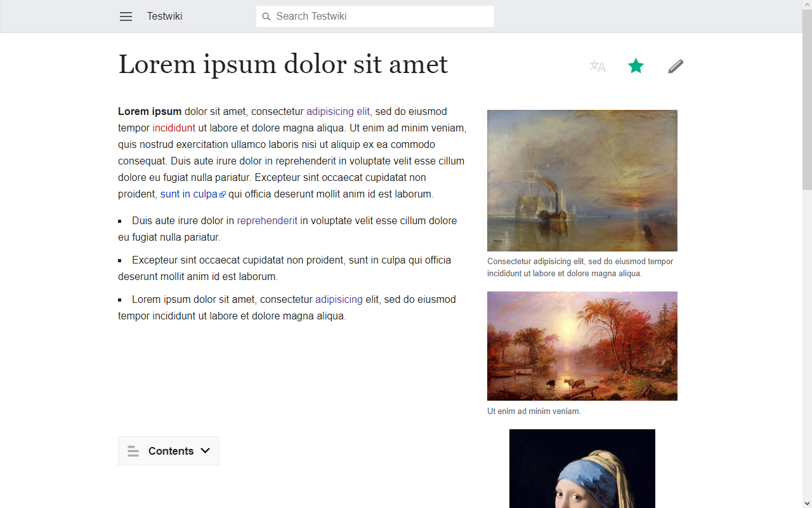Open the hamburger main menu
The height and width of the screenshot is (508, 812).
(126, 17)
